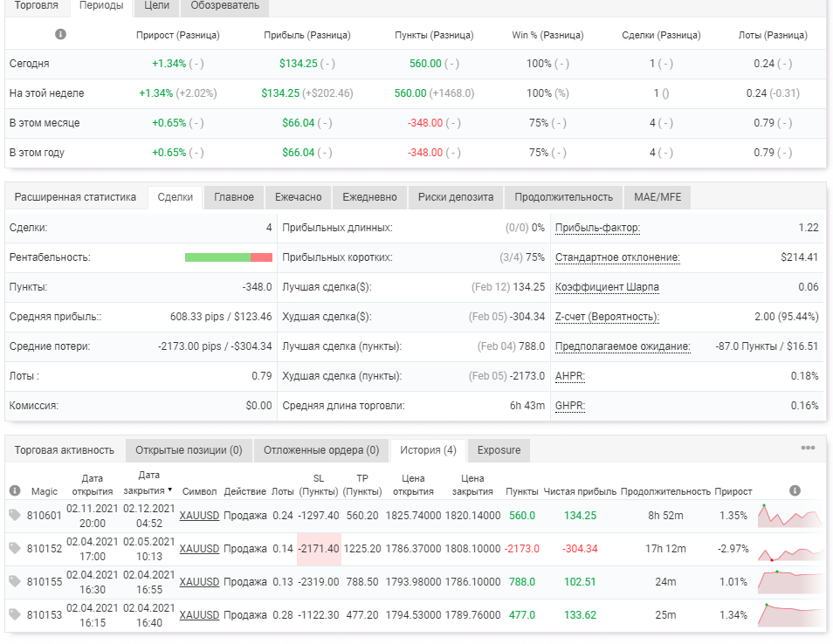
Task: Click the Прибыль-фактор term link
Action: point(597,228)
